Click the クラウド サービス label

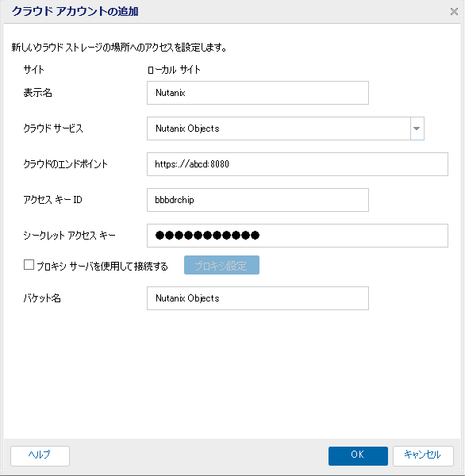coord(53,129)
